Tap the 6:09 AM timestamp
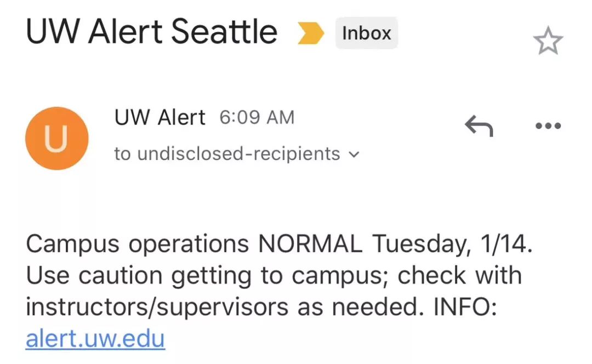Screen dimensions: 592x364 [257, 117]
